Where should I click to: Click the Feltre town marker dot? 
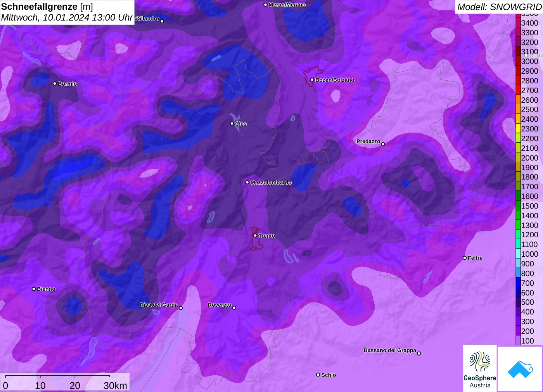(465, 258)
